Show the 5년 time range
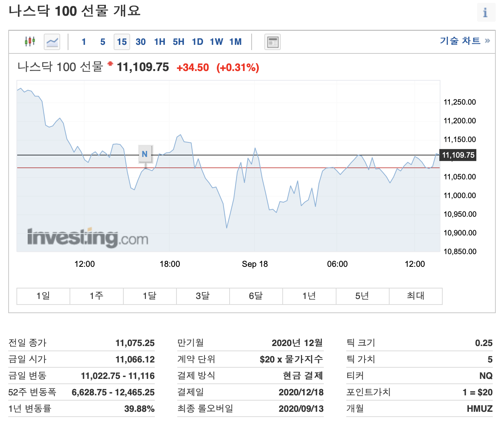This screenshot has height=423, width=504. coord(362,296)
